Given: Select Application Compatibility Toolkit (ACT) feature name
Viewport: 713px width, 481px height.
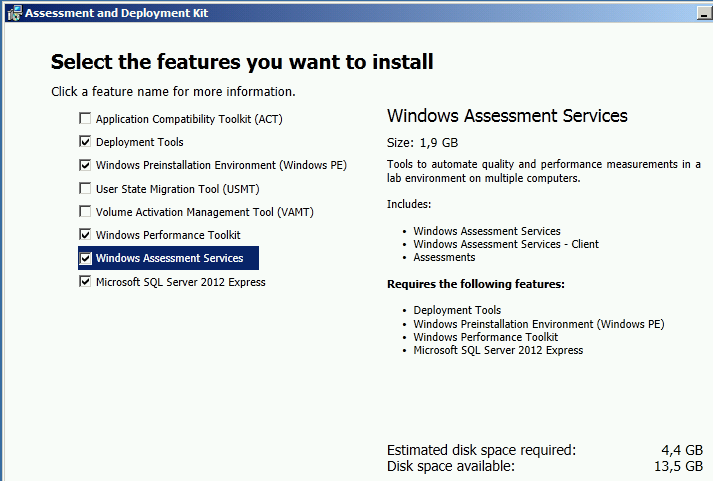Looking at the screenshot, I should click(x=189, y=119).
